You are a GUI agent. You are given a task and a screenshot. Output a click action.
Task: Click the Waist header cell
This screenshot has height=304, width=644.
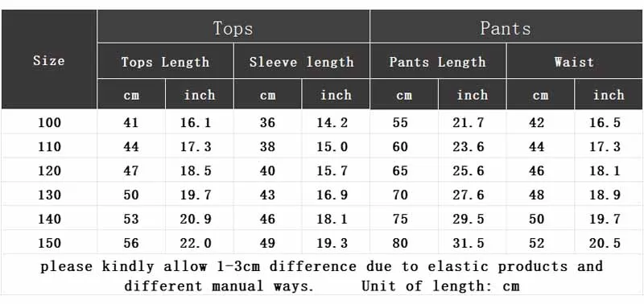pos(574,61)
